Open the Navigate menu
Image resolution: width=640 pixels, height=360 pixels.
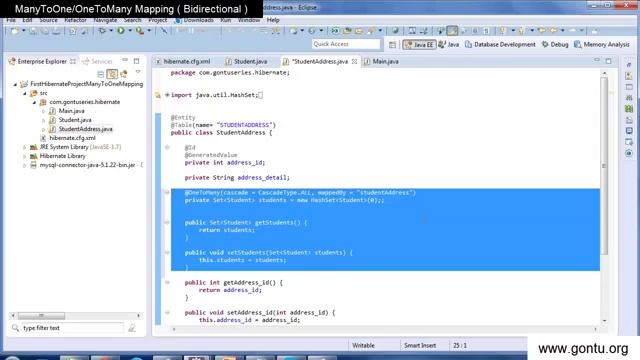click(105, 20)
